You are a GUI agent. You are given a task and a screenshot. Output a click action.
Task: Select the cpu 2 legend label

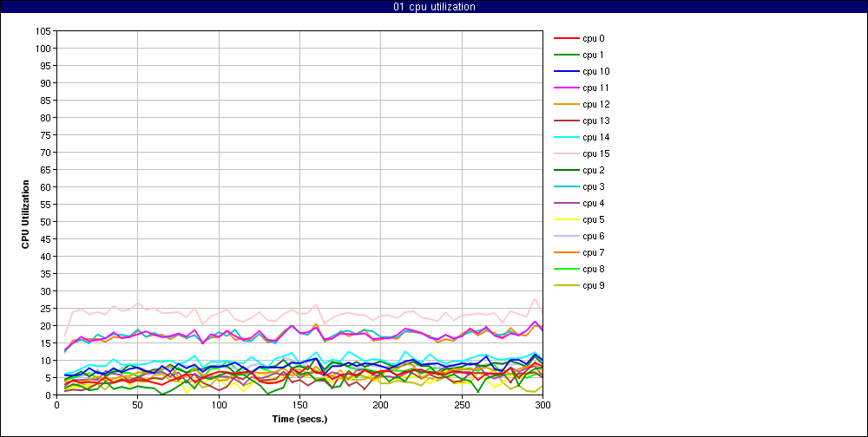tap(593, 170)
